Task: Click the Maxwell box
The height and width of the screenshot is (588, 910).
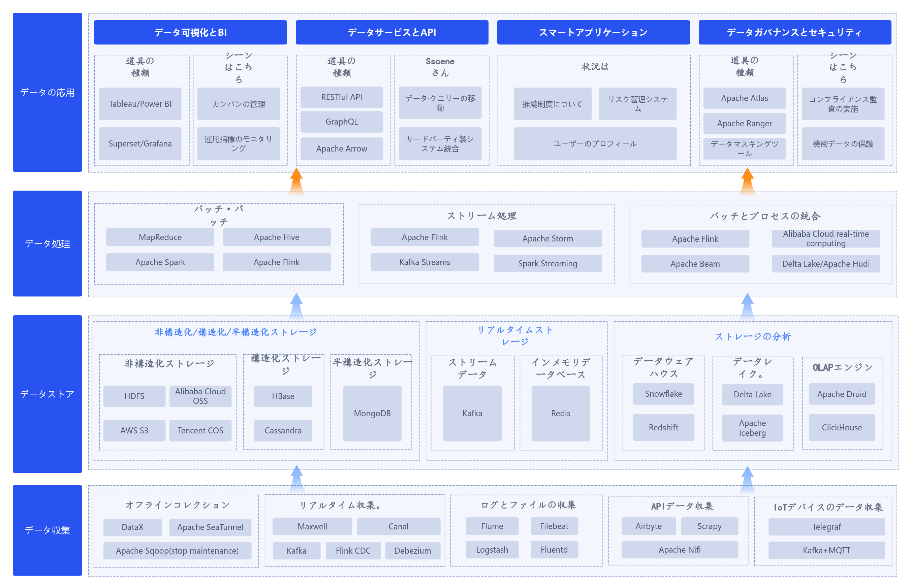Action: [x=312, y=526]
